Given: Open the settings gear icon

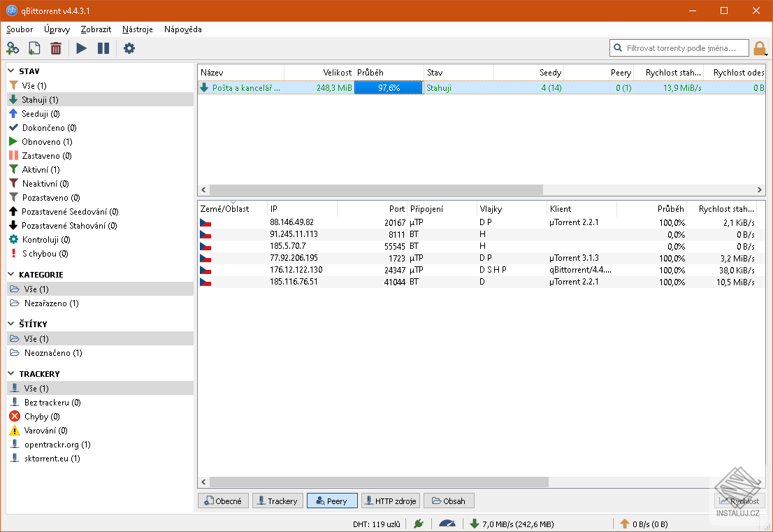Looking at the screenshot, I should 129,48.
